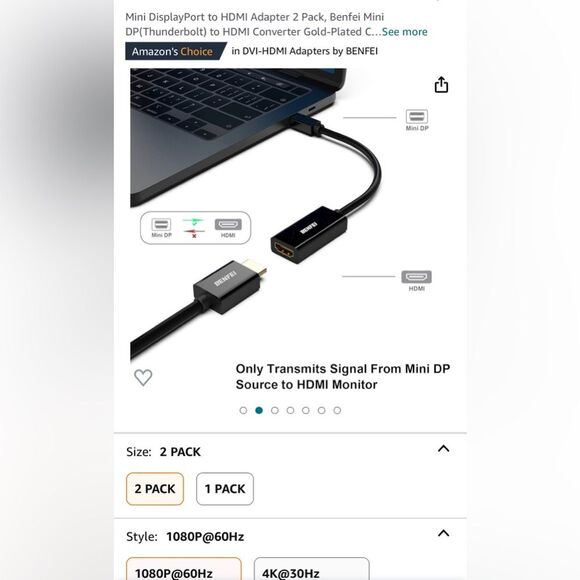Jump to fifth image carousel dot
The width and height of the screenshot is (580, 580).
tap(306, 410)
